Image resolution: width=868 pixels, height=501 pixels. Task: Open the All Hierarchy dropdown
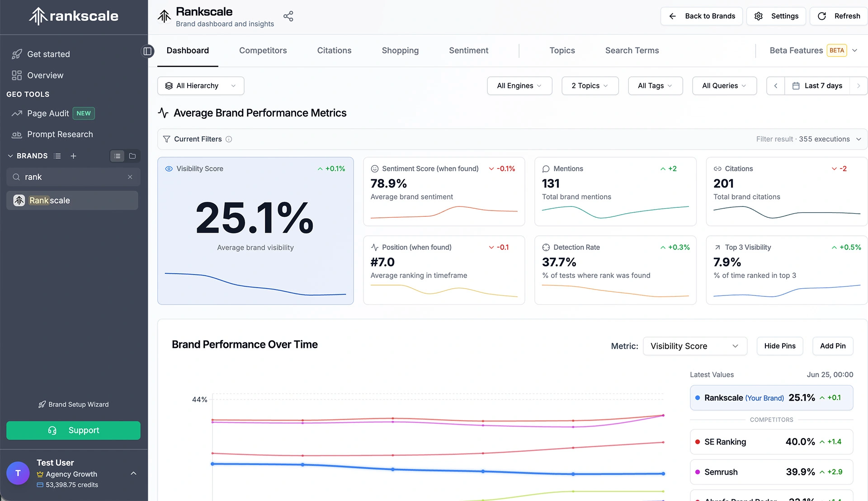pyautogui.click(x=201, y=86)
